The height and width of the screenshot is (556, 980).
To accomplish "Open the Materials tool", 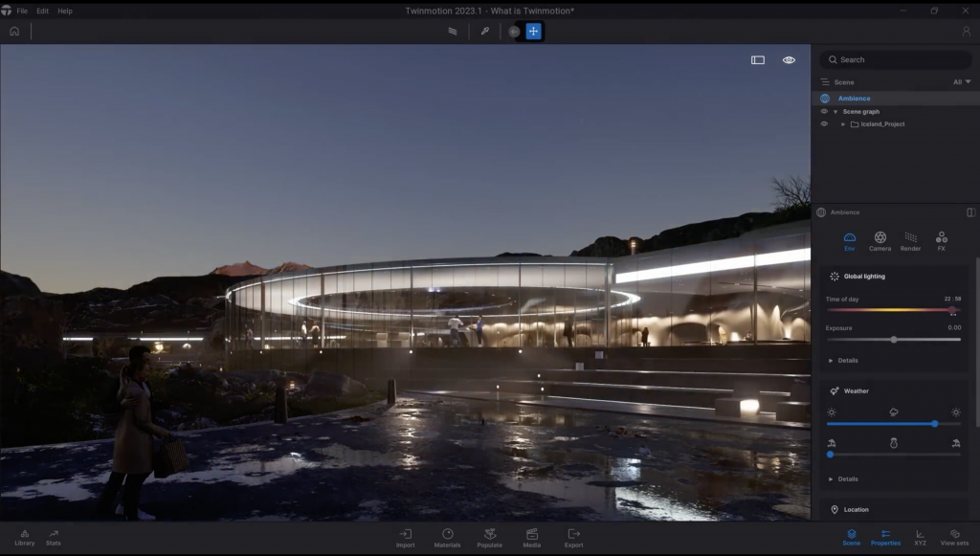I will (447, 536).
